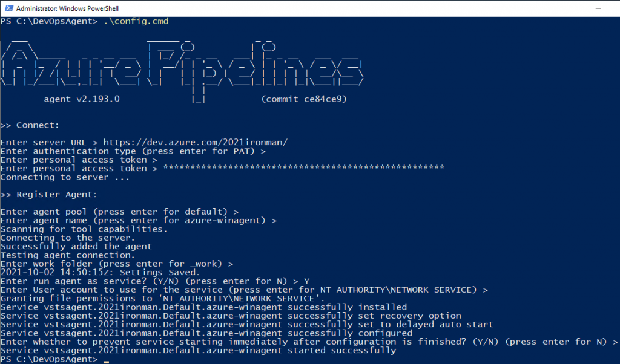Viewport: 620px width, 364px height.
Task: Click the masked personal access token asterisks
Action: pos(304,168)
